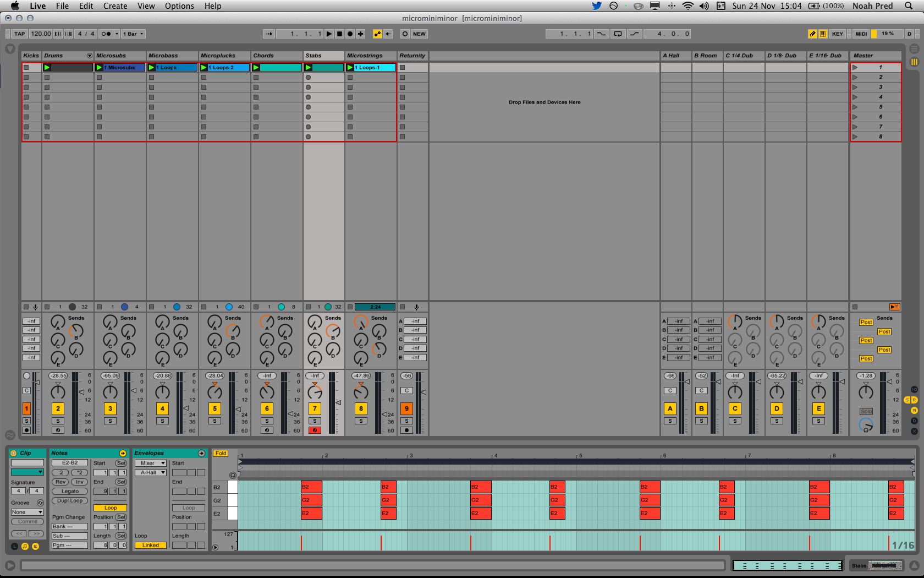This screenshot has height=578, width=924.
Task: Click the transport Stop button
Action: (339, 34)
